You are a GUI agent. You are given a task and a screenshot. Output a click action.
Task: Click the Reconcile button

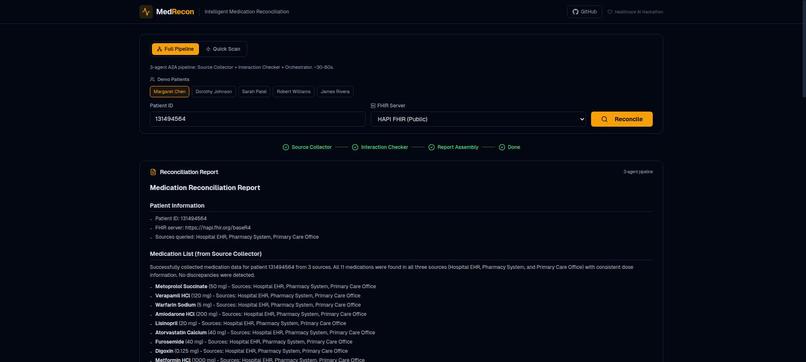point(621,119)
